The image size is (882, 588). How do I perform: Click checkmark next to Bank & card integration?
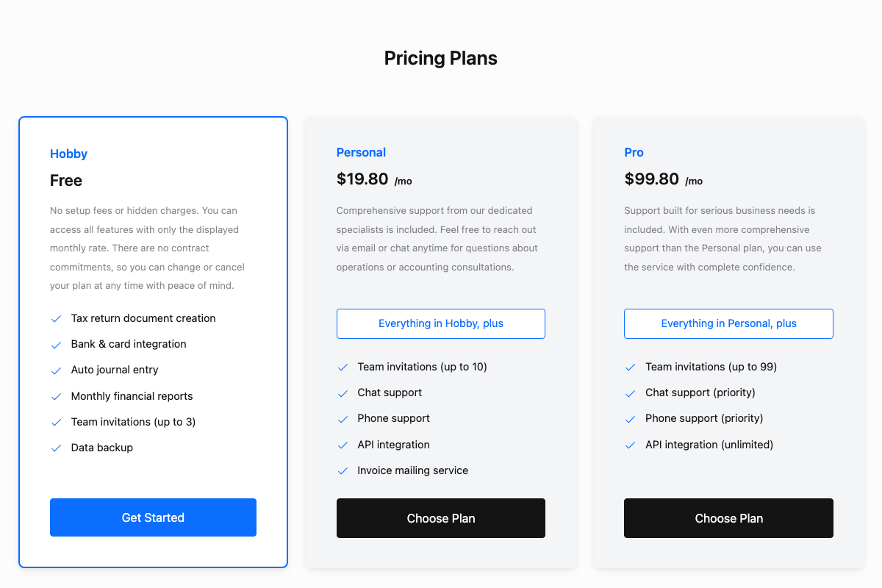[x=56, y=345]
